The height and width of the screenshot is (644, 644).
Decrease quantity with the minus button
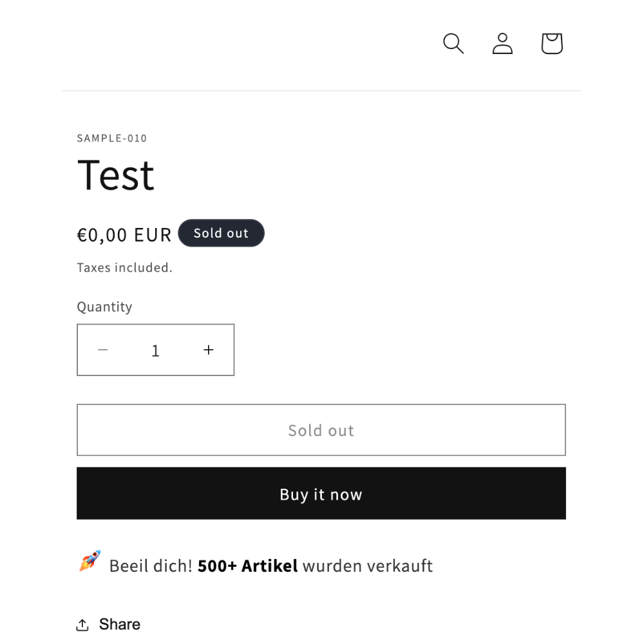point(103,350)
